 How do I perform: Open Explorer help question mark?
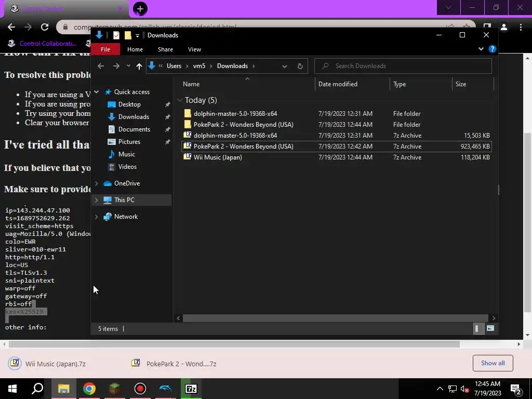[x=493, y=49]
